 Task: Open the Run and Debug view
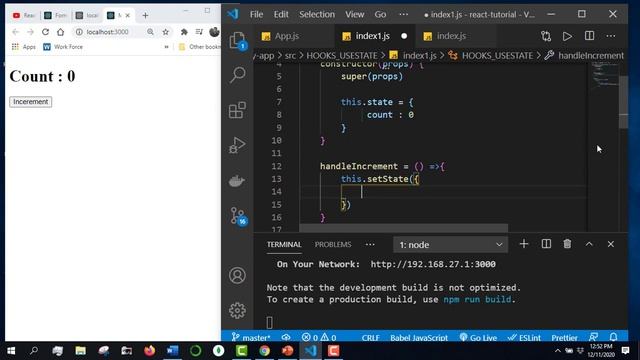pos(237,145)
